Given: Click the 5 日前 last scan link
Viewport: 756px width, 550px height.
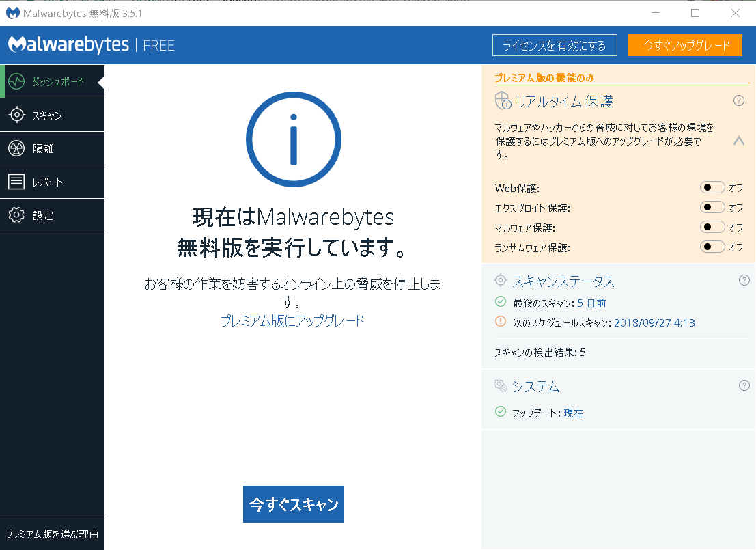Looking at the screenshot, I should (591, 303).
